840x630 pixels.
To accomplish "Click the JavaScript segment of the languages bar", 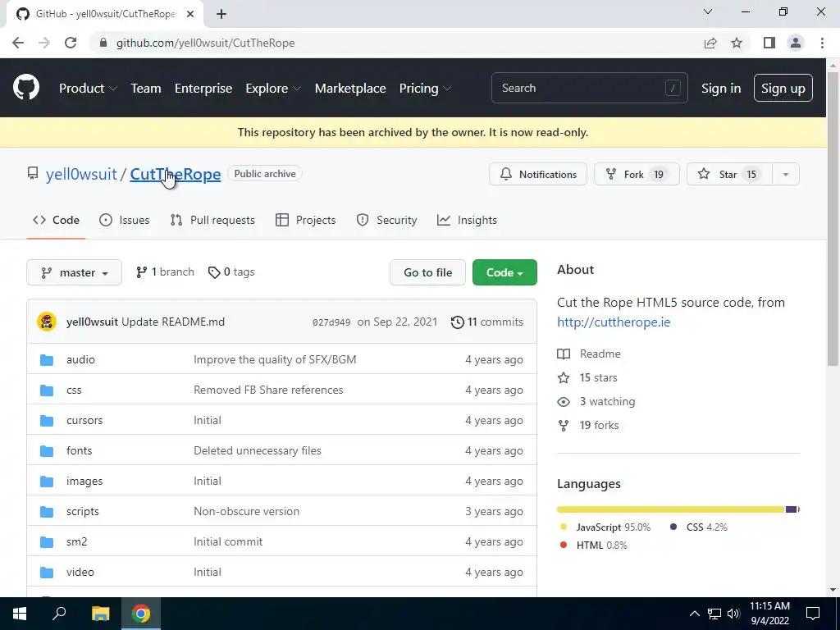I will [x=671, y=509].
